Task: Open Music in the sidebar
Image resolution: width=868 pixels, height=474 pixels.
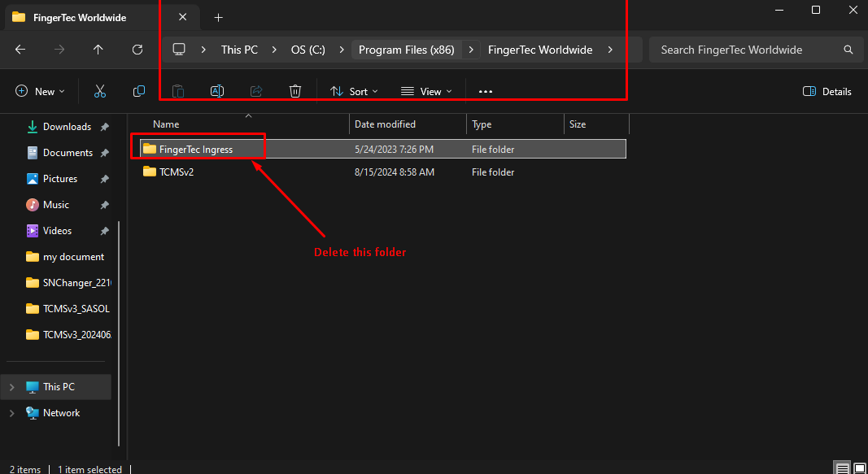Action: (56, 205)
